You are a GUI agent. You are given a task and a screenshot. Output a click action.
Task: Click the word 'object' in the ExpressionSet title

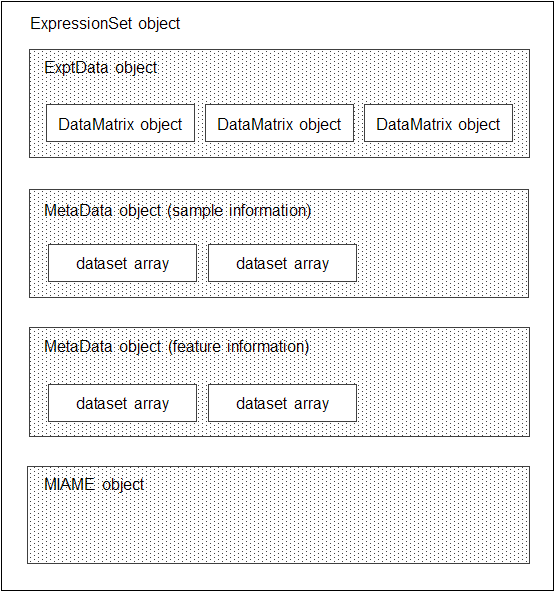click(159, 24)
